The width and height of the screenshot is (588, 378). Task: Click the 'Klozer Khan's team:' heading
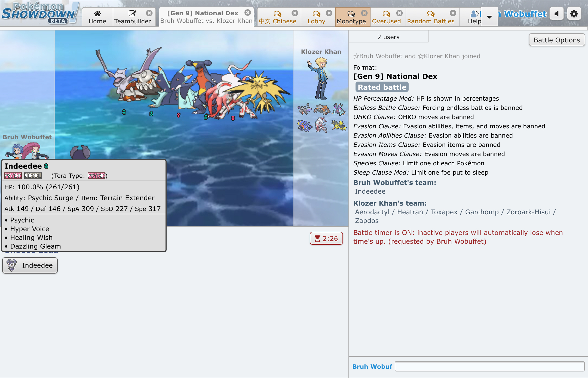(x=390, y=203)
